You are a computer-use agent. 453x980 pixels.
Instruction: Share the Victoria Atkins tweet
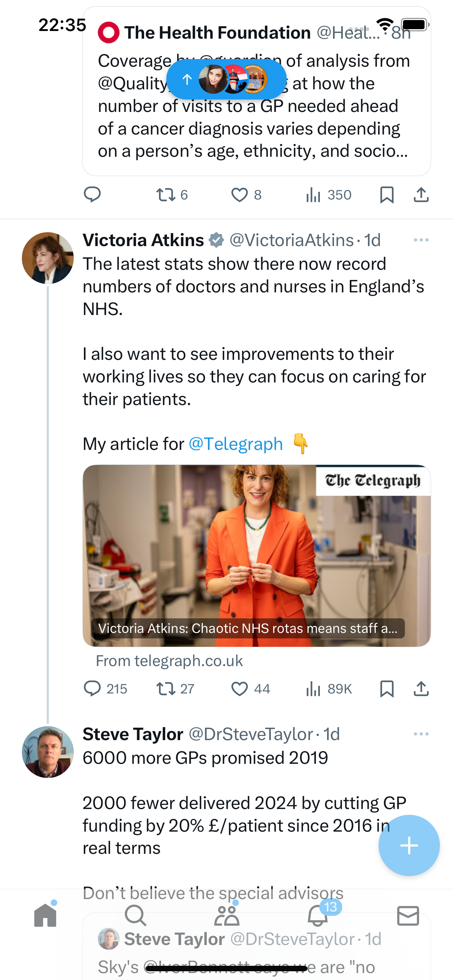(421, 689)
